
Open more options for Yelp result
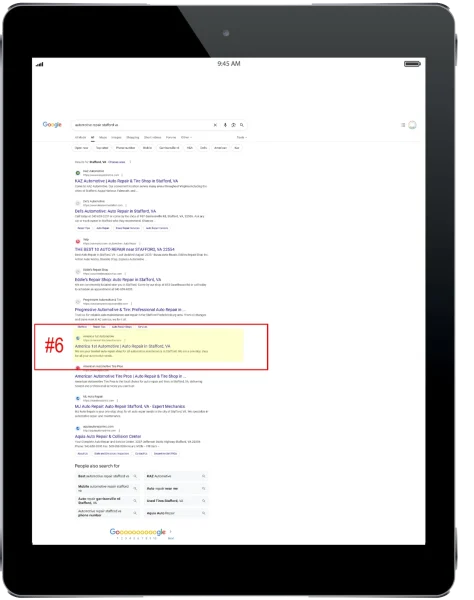pos(140,243)
